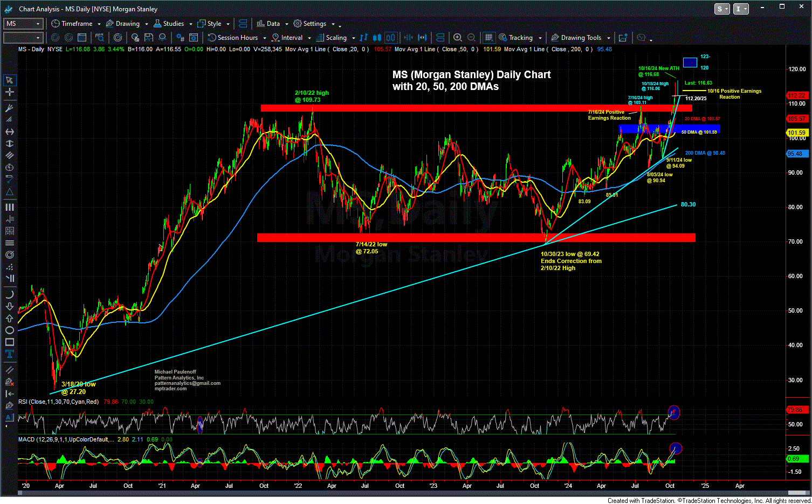The width and height of the screenshot is (812, 504).
Task: Select the triangle drawing tool
Action: click(x=9, y=192)
